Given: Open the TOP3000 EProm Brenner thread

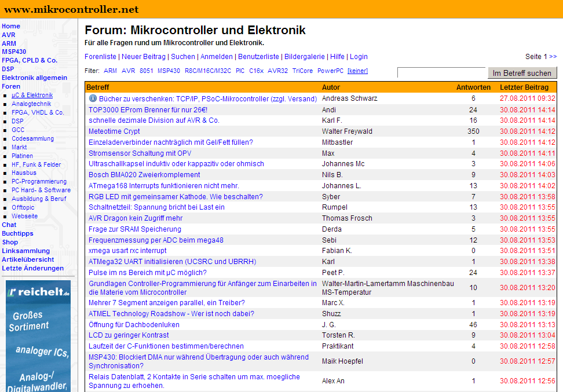Looking at the screenshot, I should 148,110.
